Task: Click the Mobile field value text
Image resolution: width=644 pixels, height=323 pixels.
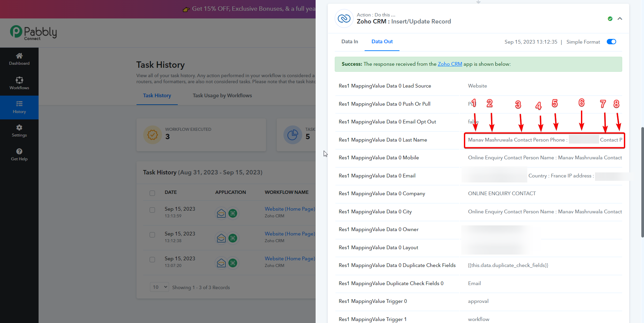Action: click(x=545, y=158)
